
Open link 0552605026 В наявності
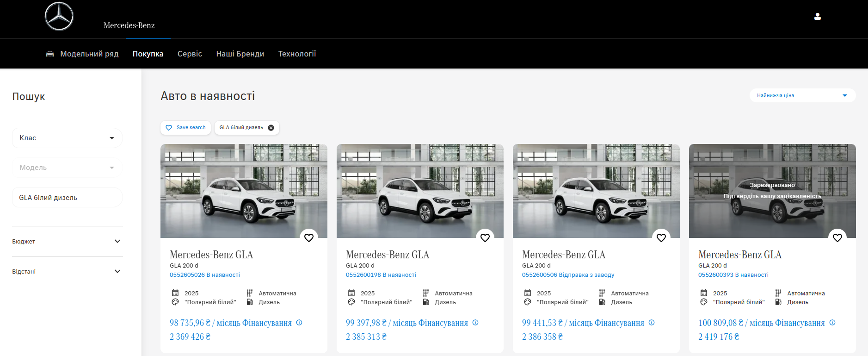coord(205,275)
